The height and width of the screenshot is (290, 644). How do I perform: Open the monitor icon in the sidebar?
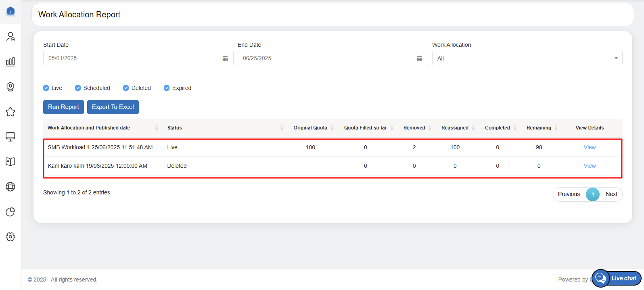(x=10, y=137)
